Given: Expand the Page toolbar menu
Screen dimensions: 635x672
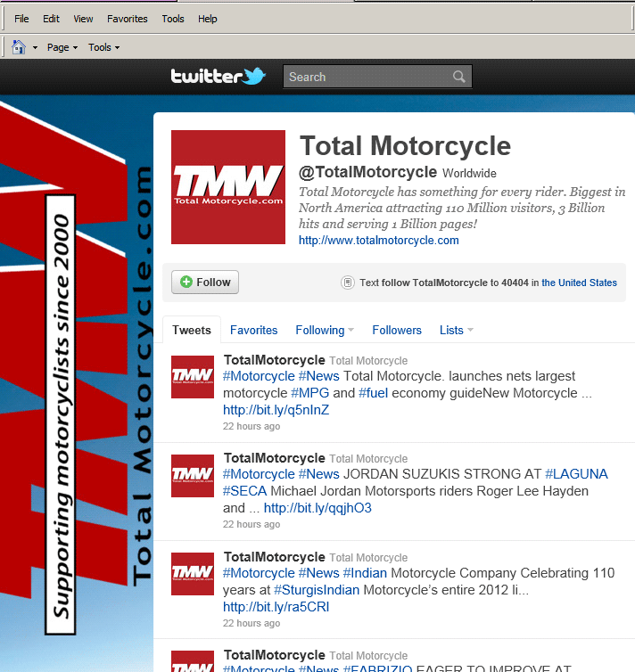Looking at the screenshot, I should tap(62, 47).
